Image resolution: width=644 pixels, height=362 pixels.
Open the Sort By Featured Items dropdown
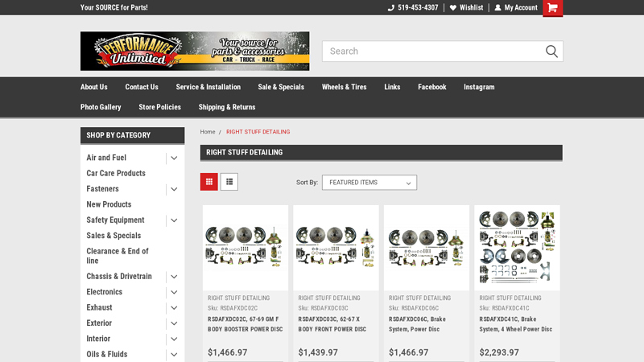coord(369,183)
